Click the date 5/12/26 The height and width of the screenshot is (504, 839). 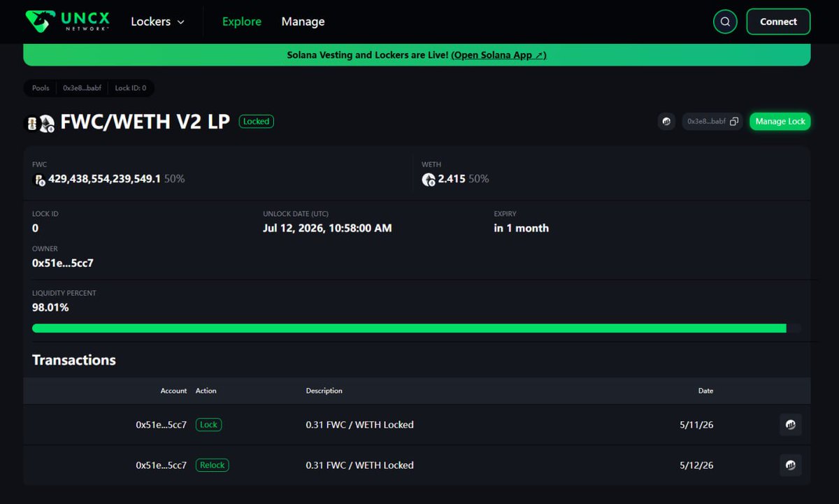click(x=696, y=465)
